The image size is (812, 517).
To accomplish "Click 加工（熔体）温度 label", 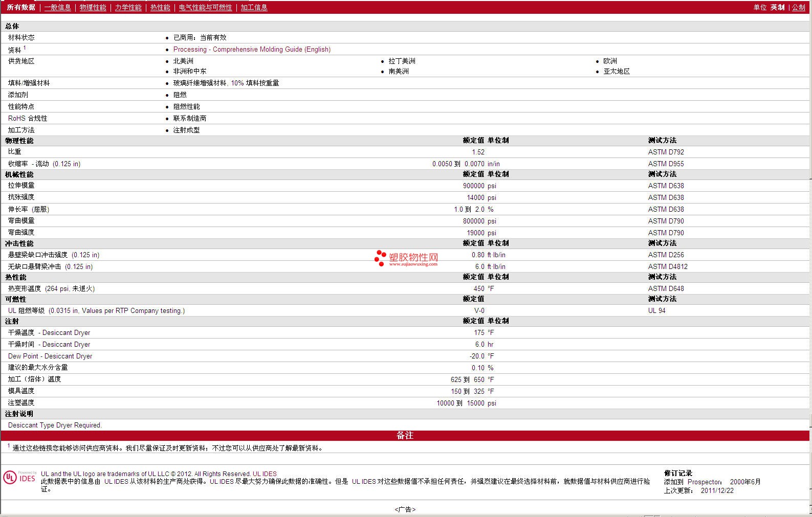I will [x=34, y=379].
